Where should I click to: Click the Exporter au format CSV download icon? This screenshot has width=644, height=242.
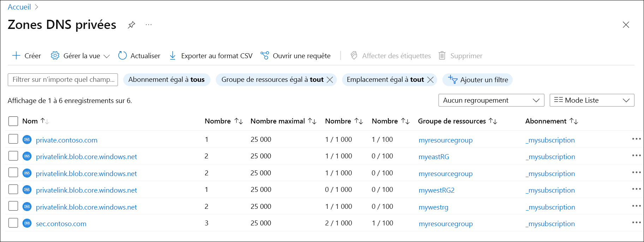[173, 56]
